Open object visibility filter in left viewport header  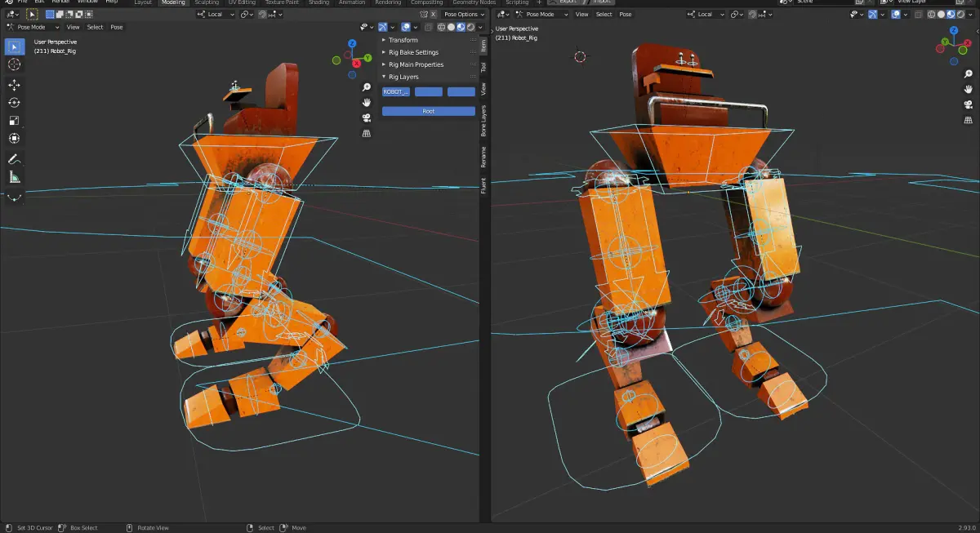(x=367, y=27)
